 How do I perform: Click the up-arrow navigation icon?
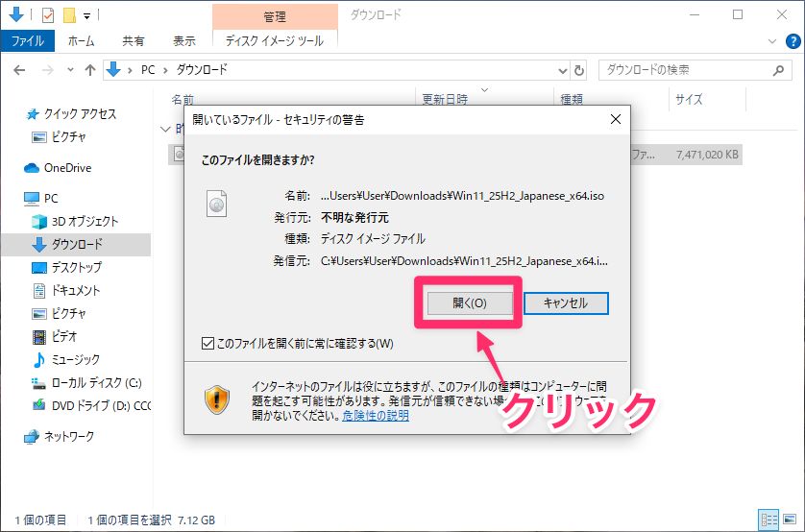(90, 70)
